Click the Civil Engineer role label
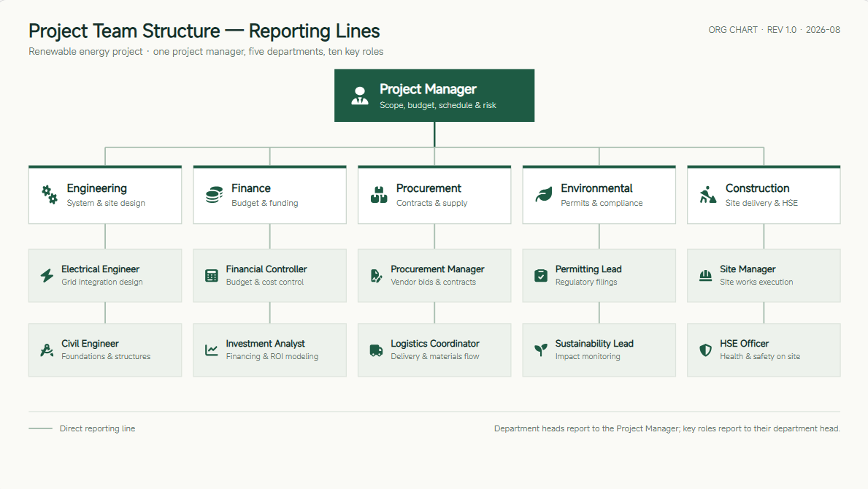 [x=91, y=344]
